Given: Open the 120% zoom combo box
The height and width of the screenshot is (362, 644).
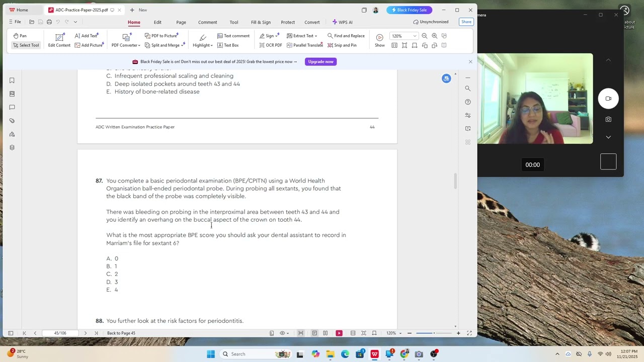Looking at the screenshot, I should click(x=404, y=36).
